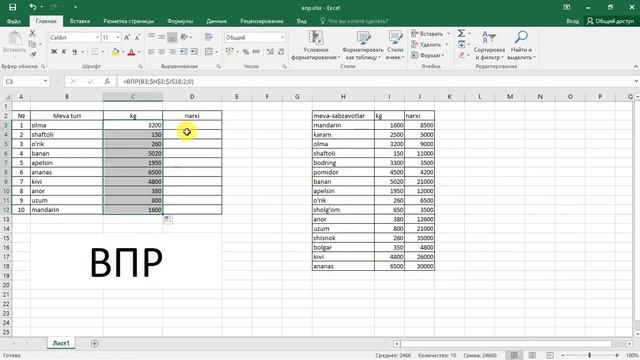This screenshot has height=360, width=640.
Task: Toggle Italic (К) formatting
Action: (x=64, y=52)
